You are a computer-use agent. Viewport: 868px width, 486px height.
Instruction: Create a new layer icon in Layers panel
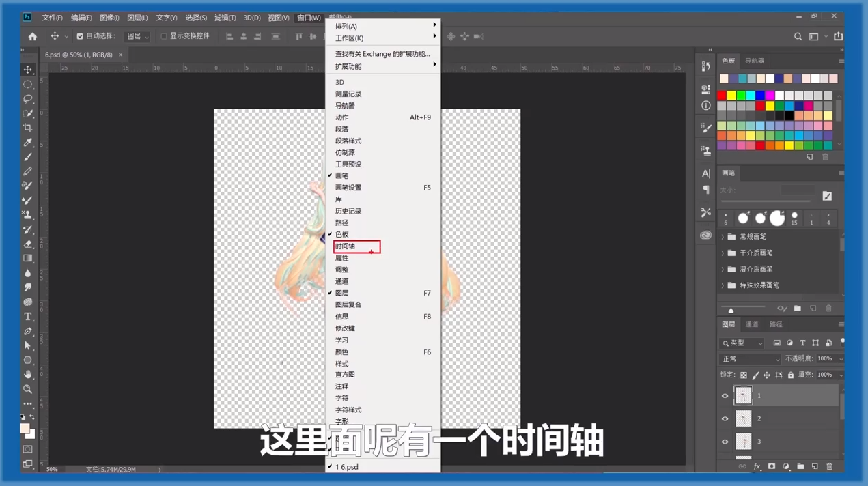pyautogui.click(x=815, y=467)
